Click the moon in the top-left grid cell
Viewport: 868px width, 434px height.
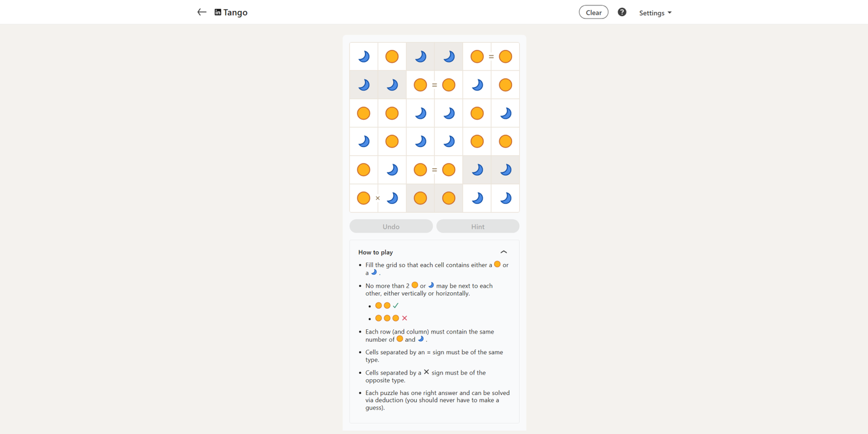363,56
